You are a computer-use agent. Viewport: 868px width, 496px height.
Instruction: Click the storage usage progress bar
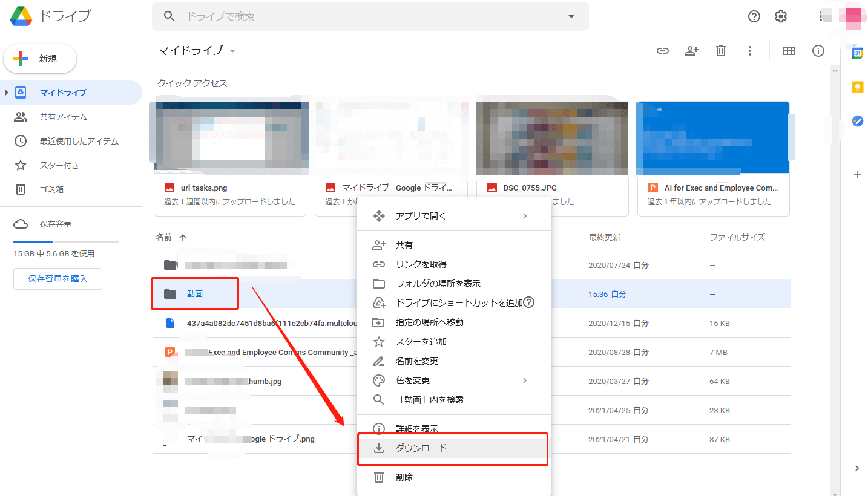point(66,242)
